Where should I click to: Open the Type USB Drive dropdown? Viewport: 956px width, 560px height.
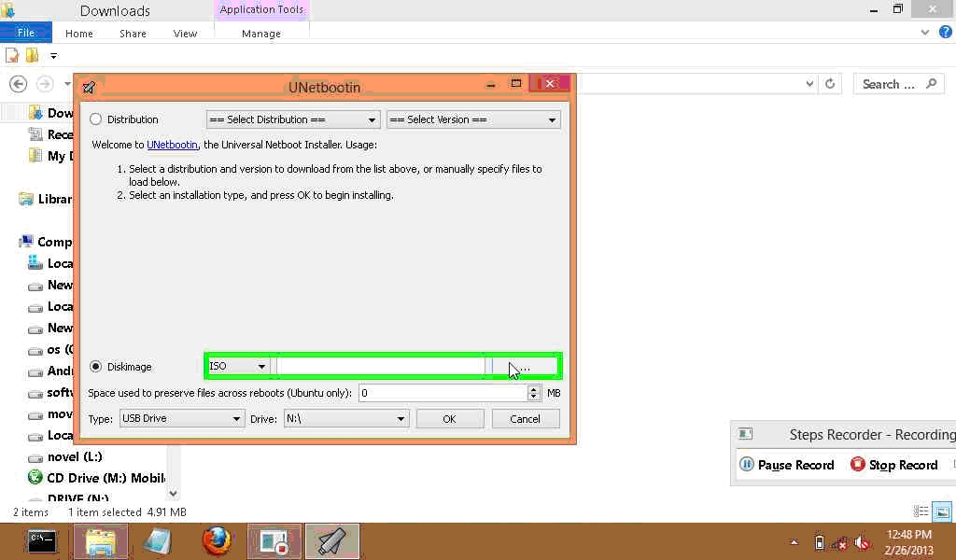pyautogui.click(x=182, y=419)
